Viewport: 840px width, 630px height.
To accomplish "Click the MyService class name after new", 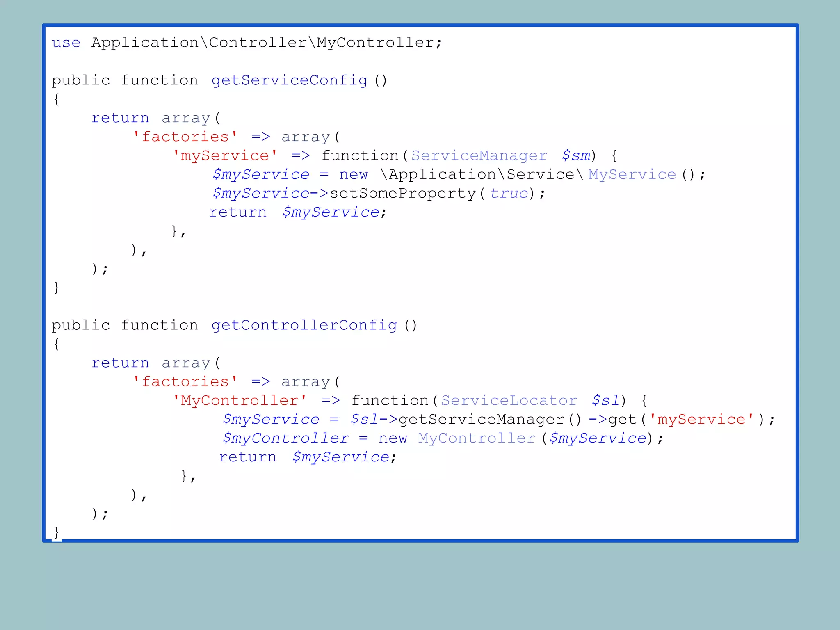I will [632, 174].
